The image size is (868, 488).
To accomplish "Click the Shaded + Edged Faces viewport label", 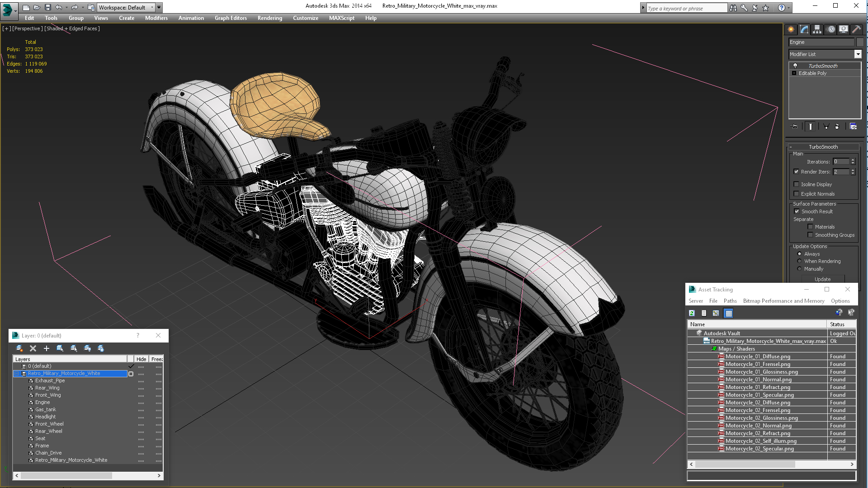I will (72, 28).
